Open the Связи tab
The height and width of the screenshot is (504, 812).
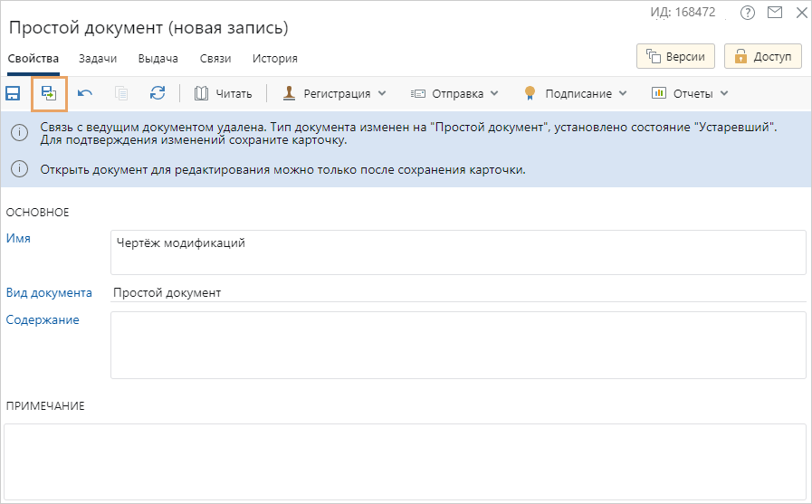click(215, 59)
